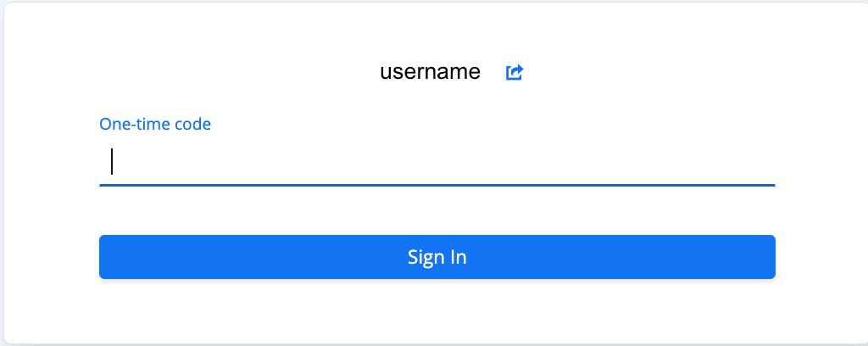Click the username text at top
The image size is (868, 346).
430,72
